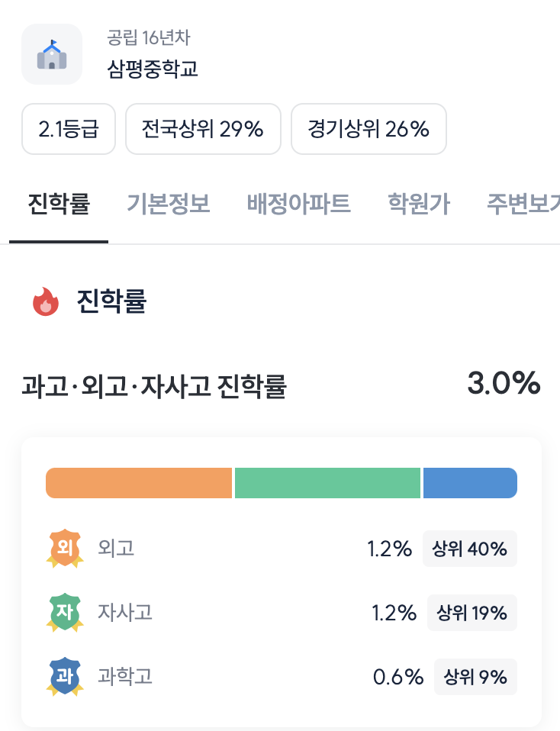This screenshot has height=731, width=560.
Task: Switch to the 기본정보 tab
Action: [x=168, y=204]
